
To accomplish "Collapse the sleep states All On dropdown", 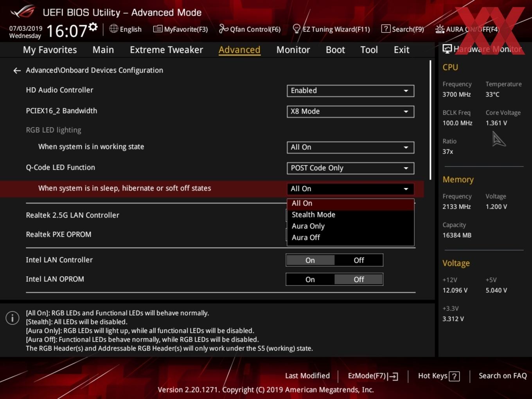I will tap(350, 189).
